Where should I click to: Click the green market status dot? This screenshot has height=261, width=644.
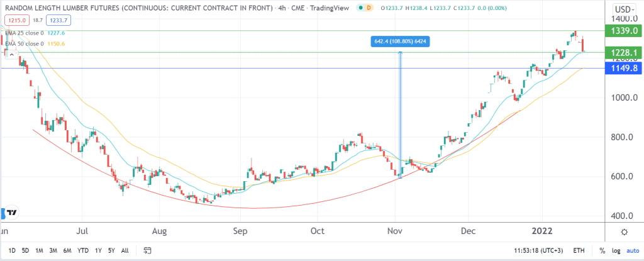360,8
